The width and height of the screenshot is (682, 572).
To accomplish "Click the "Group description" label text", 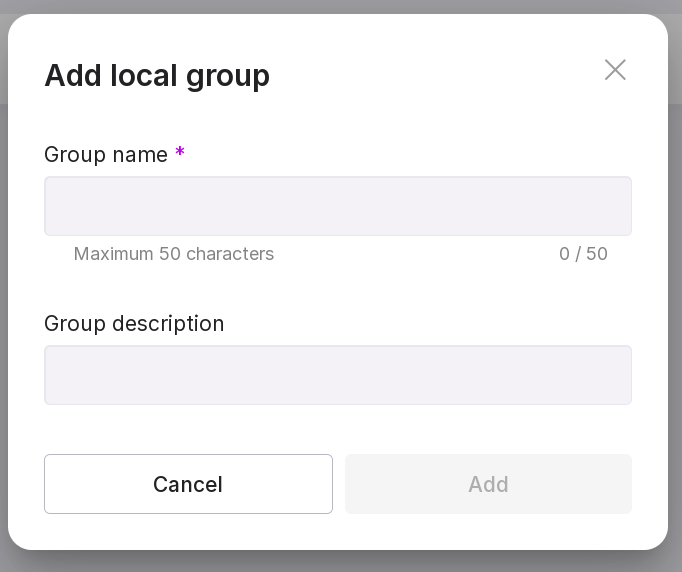I will tap(134, 323).
